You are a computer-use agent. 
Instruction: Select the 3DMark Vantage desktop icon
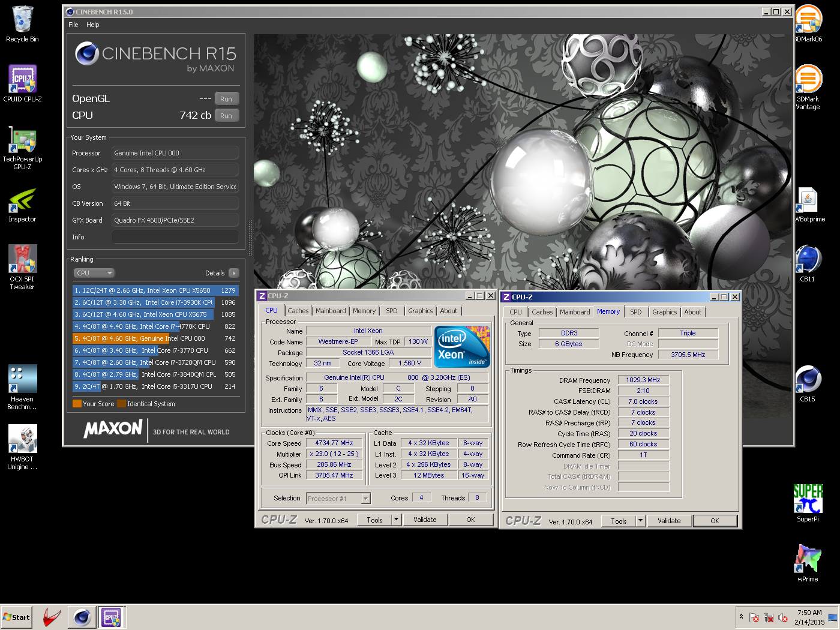tap(808, 88)
